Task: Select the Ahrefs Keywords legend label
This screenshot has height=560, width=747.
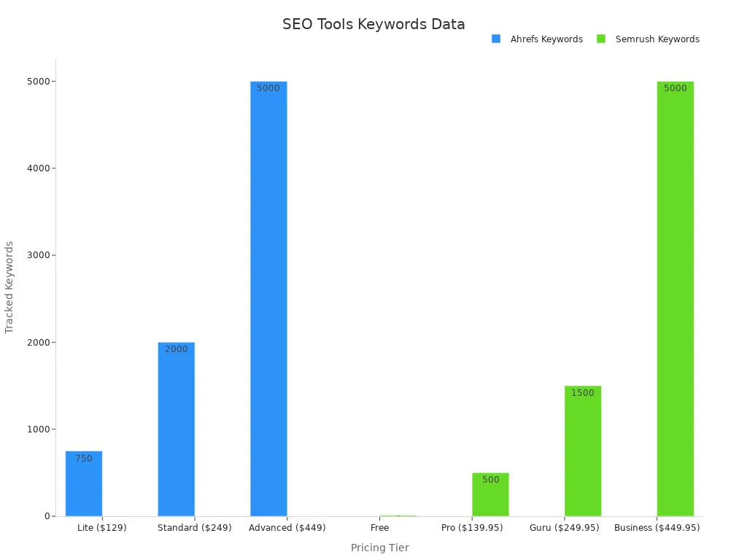Action: coord(546,39)
